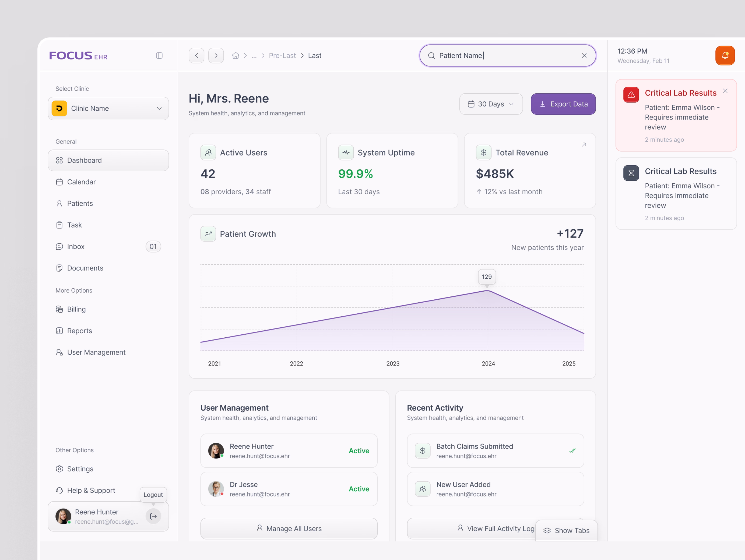This screenshot has height=560, width=745.
Task: Click Manage All Users button
Action: tap(289, 529)
